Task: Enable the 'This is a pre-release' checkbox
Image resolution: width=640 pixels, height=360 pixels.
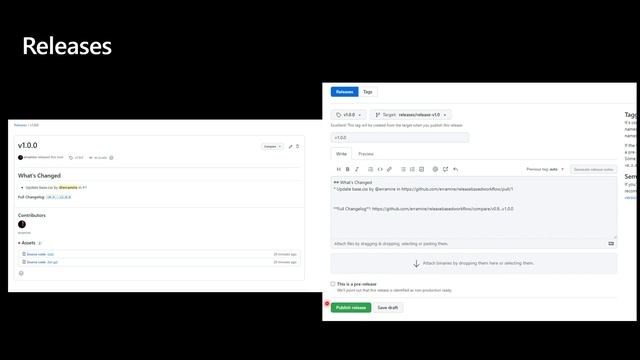Action: click(333, 284)
